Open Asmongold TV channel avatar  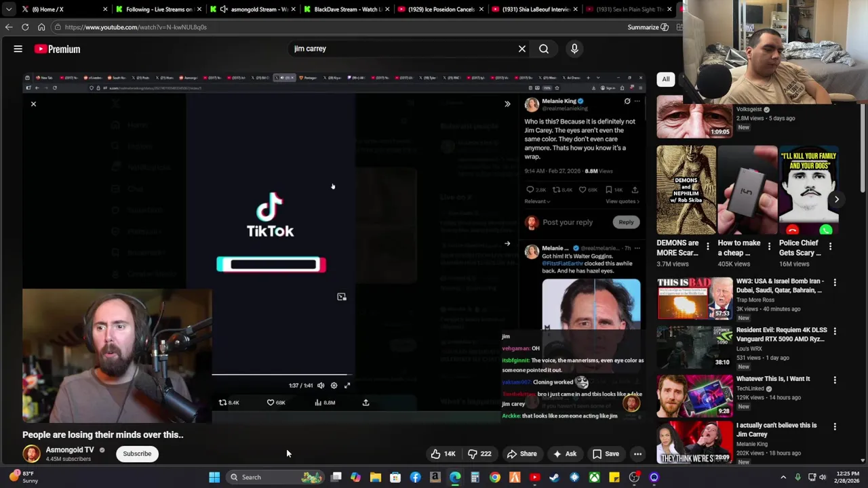coord(31,453)
